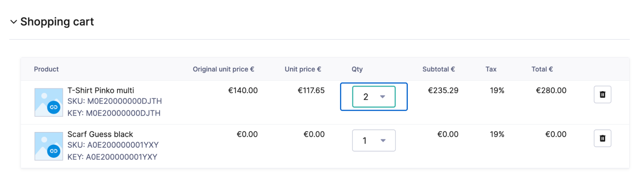Collapse the Shopping cart section chevron
The height and width of the screenshot is (189, 644).
tap(14, 22)
